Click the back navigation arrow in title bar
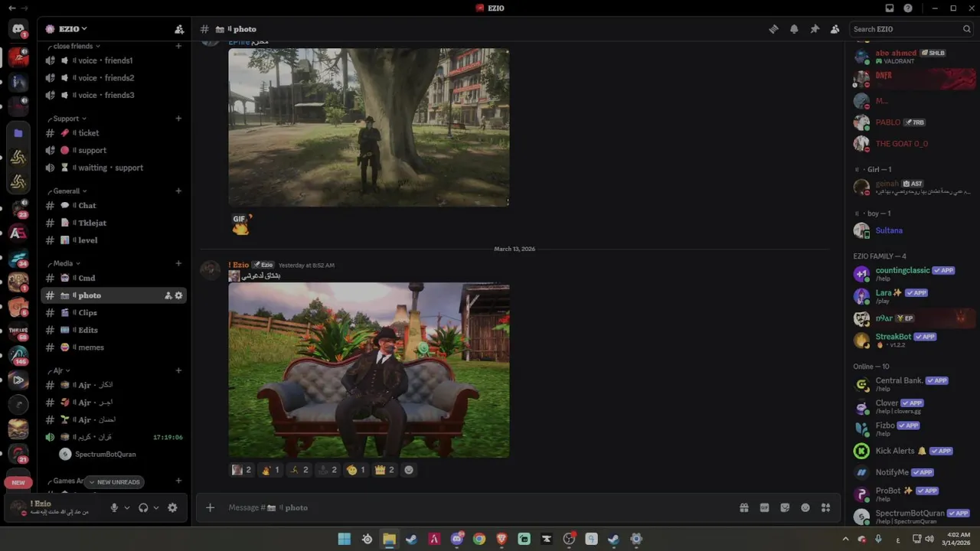980x551 pixels. 11,8
